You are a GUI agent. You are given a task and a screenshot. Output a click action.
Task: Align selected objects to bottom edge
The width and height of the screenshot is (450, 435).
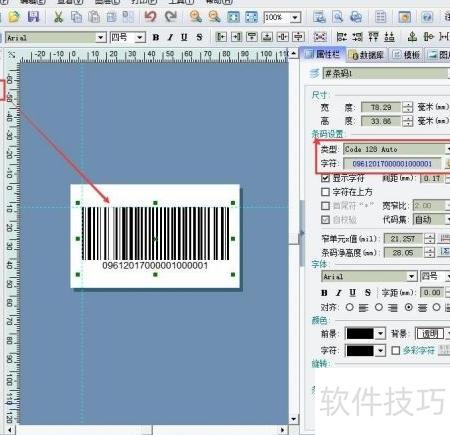267,37
